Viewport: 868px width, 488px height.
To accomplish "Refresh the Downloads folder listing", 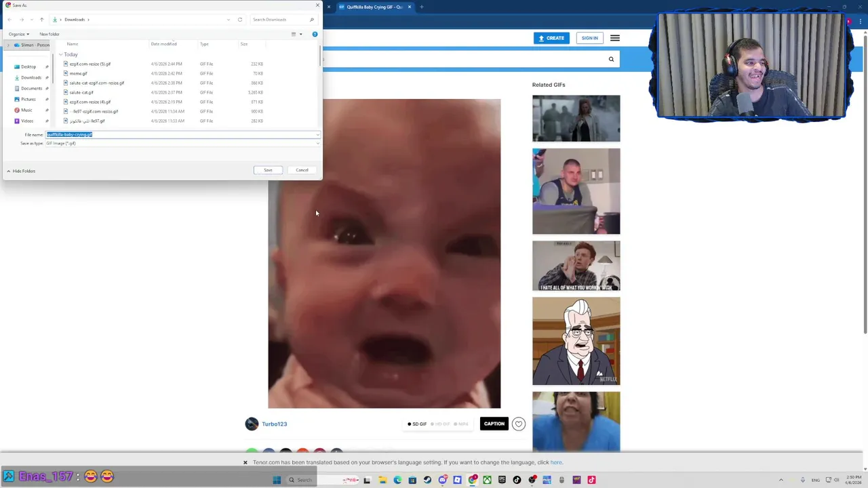I will (x=239, y=20).
